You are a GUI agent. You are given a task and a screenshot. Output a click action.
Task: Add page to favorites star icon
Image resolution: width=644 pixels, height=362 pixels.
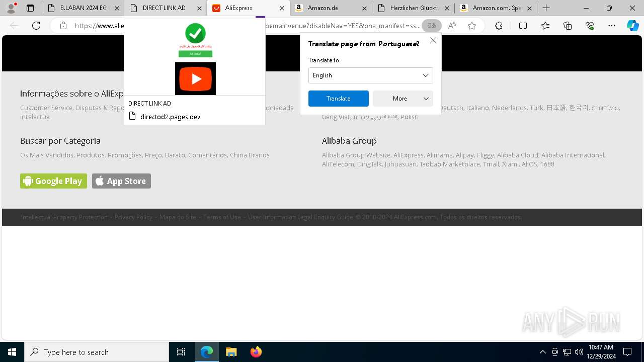click(472, 26)
